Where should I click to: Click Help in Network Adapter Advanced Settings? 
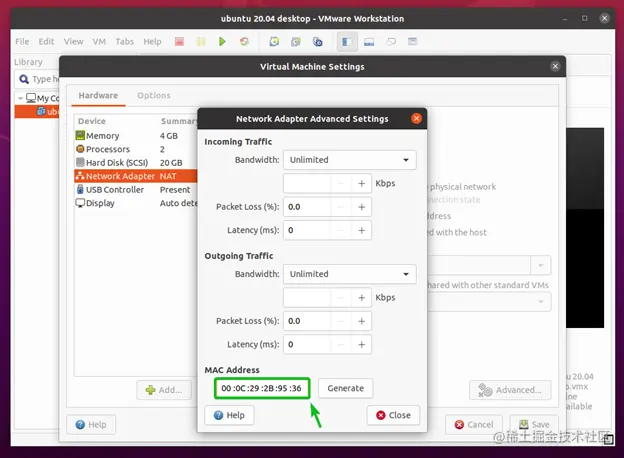click(x=229, y=415)
